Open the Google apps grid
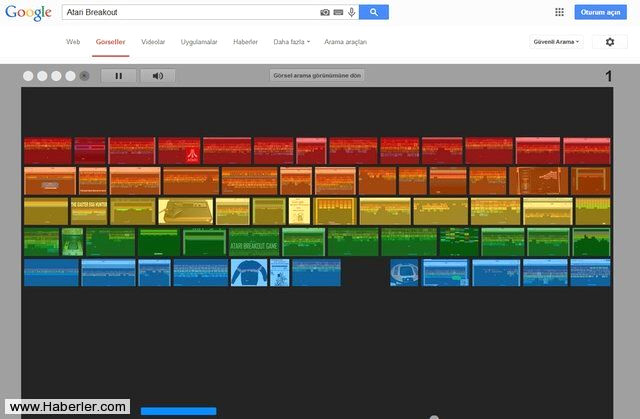The width and height of the screenshot is (640, 419). (560, 12)
